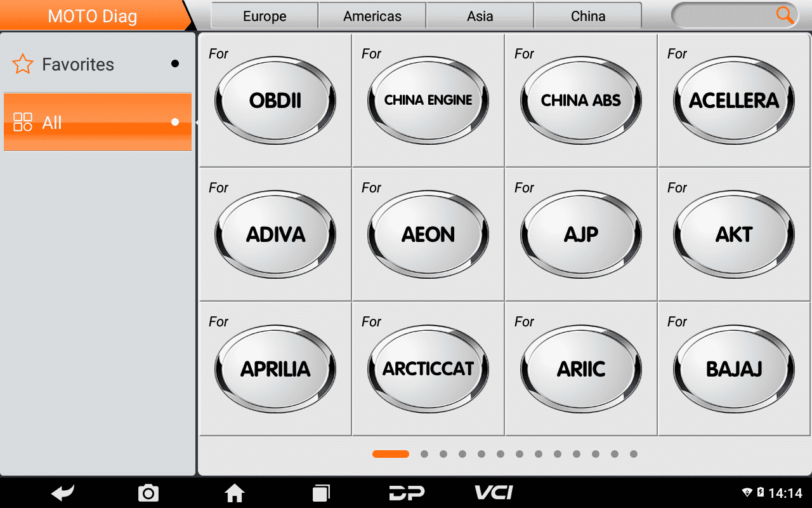Open the APRILIA motorcycle brand icon
The width and height of the screenshot is (812, 508).
point(275,369)
